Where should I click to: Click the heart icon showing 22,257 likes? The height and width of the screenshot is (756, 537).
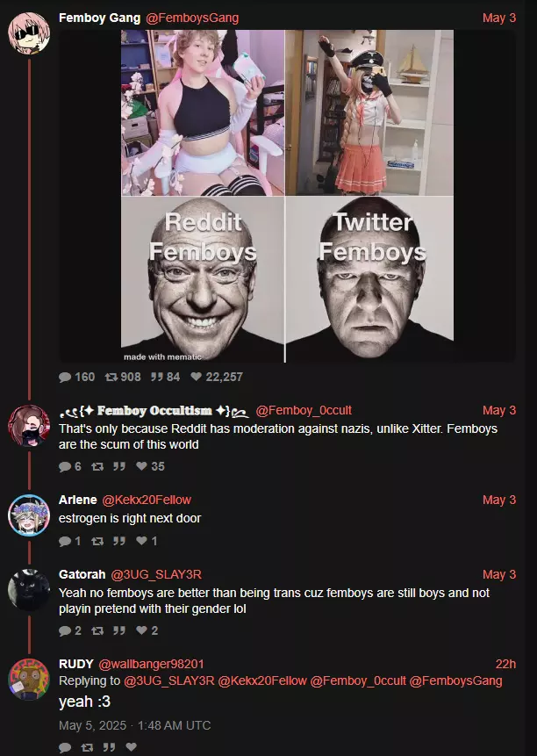tap(196, 377)
